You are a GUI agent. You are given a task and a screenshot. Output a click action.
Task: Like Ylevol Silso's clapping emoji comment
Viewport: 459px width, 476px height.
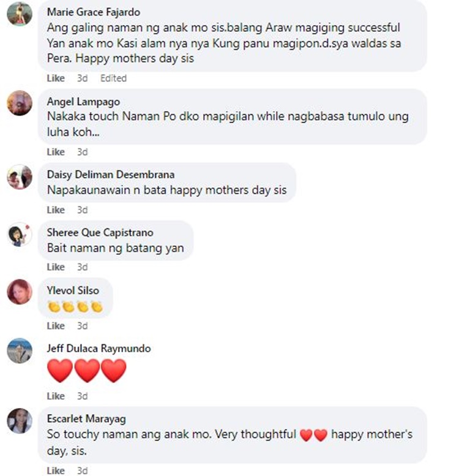point(56,326)
